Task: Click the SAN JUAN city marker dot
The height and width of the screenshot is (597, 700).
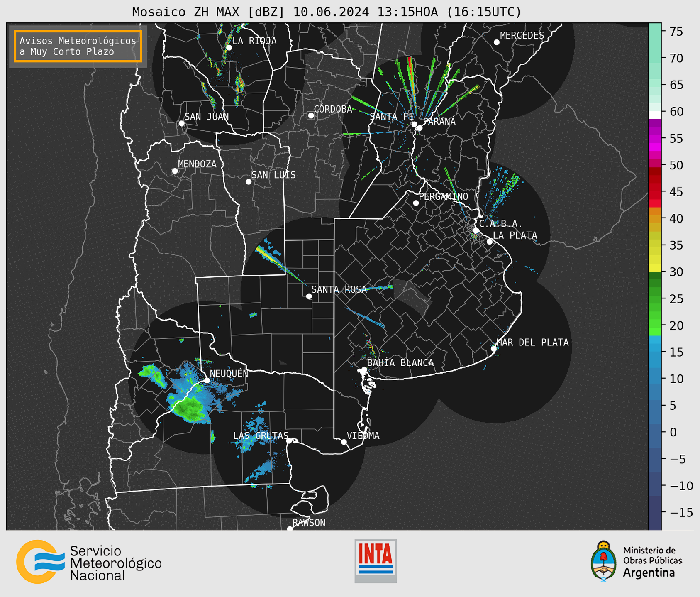Action: 181,123
